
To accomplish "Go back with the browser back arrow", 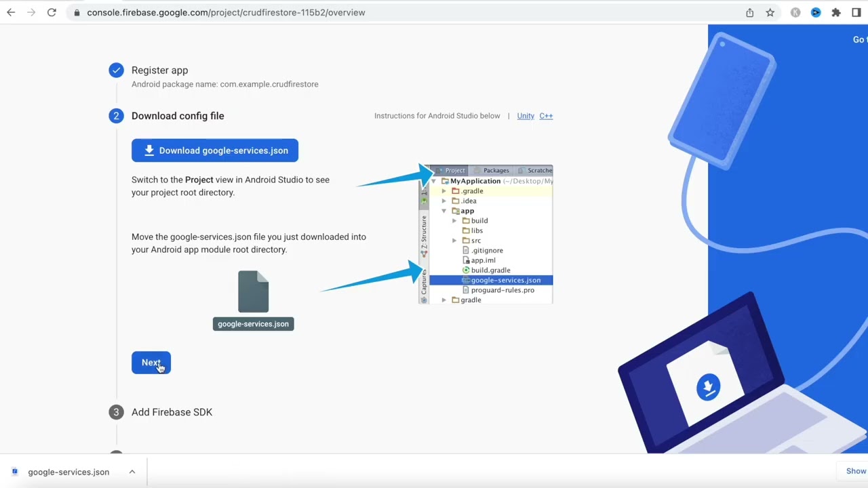I will click(x=11, y=12).
